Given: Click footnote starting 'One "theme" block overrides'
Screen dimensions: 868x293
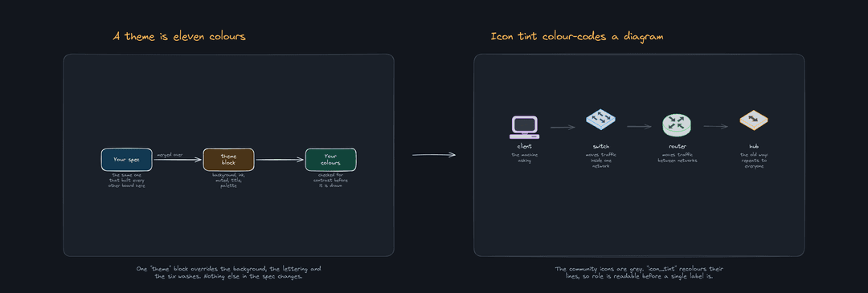Looking at the screenshot, I should point(228,272).
